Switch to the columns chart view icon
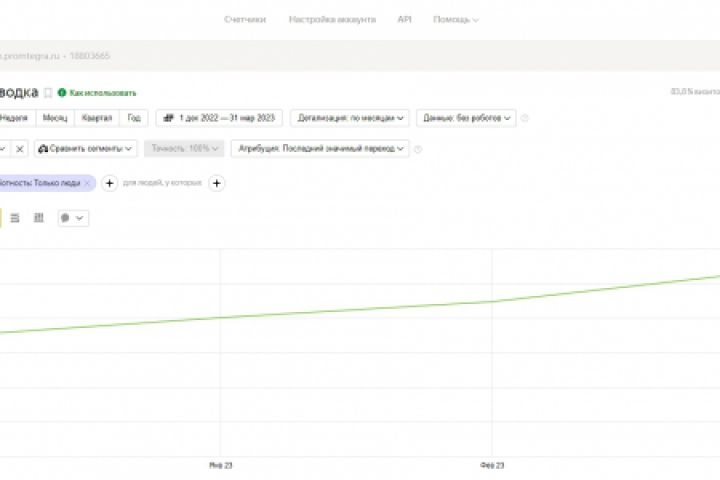The height and width of the screenshot is (480, 720). 39,218
